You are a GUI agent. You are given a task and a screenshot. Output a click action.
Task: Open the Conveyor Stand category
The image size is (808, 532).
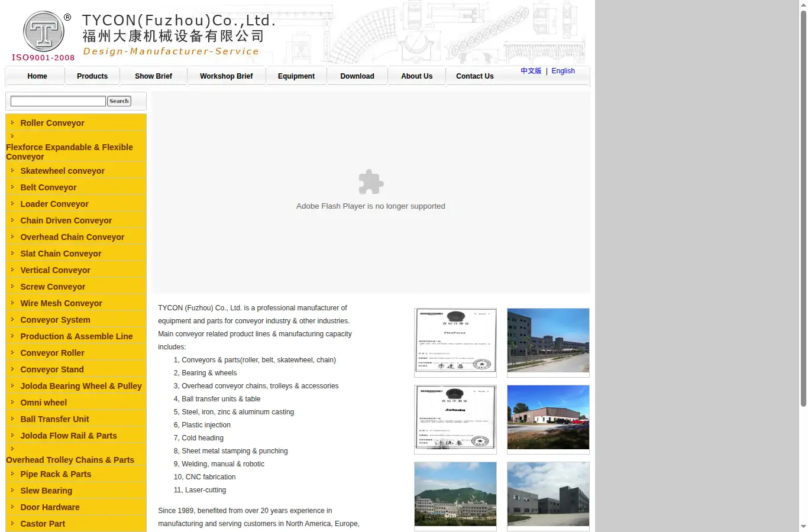(52, 369)
